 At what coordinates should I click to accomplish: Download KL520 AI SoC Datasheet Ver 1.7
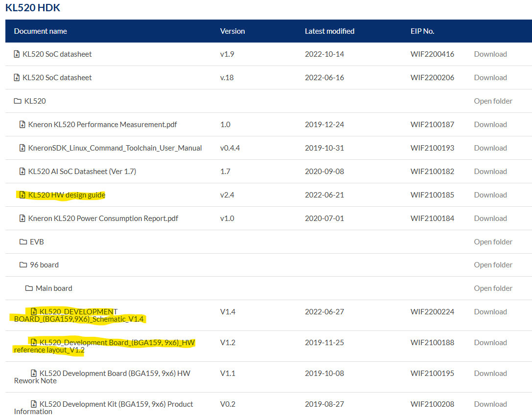(490, 171)
